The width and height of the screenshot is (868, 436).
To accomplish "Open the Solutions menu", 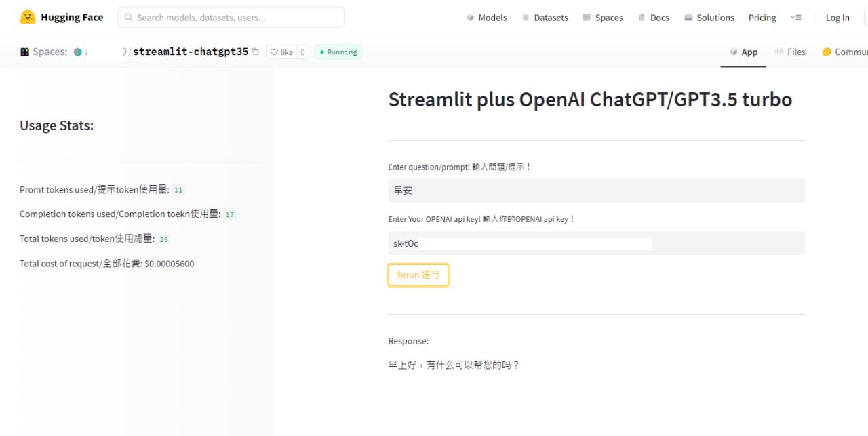I will click(709, 18).
